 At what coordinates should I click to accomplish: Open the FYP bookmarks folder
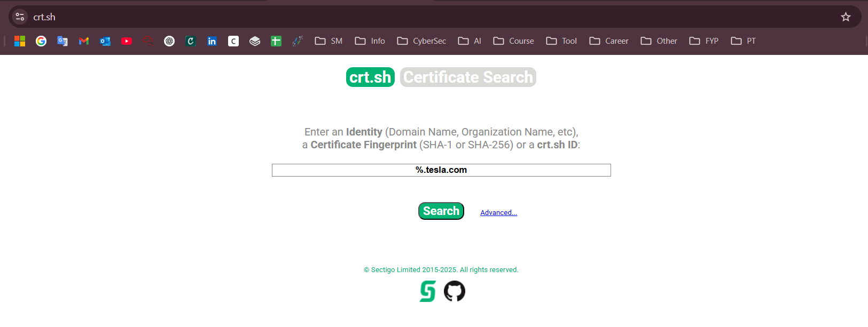coord(703,41)
